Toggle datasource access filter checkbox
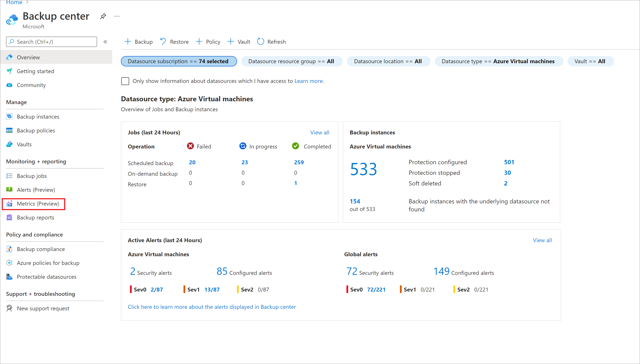The height and width of the screenshot is (364, 640). click(125, 81)
